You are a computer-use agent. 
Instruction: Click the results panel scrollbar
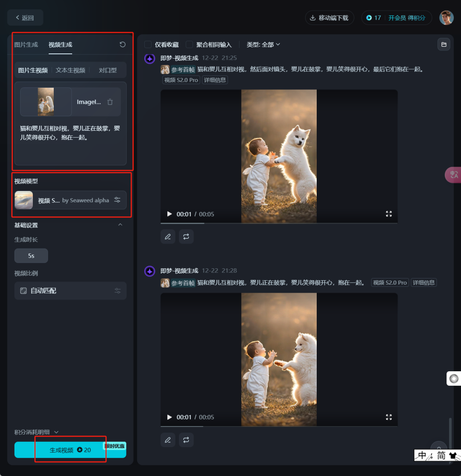click(450, 432)
